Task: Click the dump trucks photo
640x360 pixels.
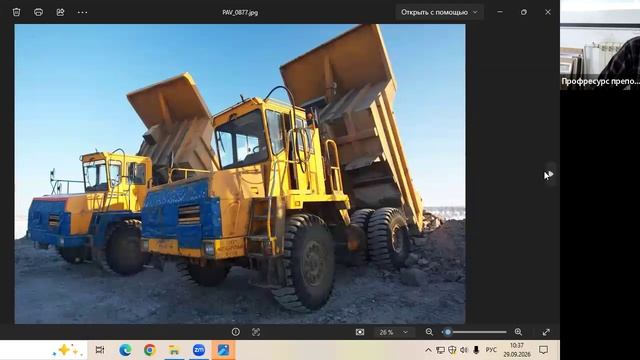Action: tap(240, 174)
